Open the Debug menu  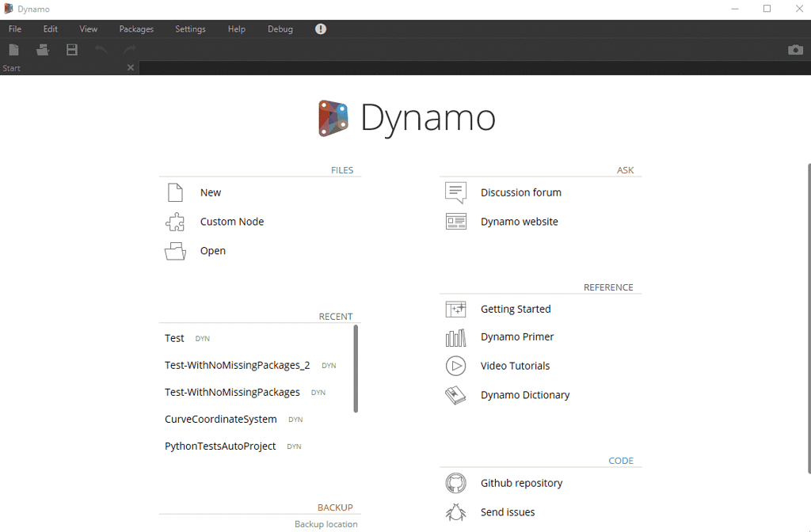click(x=280, y=28)
